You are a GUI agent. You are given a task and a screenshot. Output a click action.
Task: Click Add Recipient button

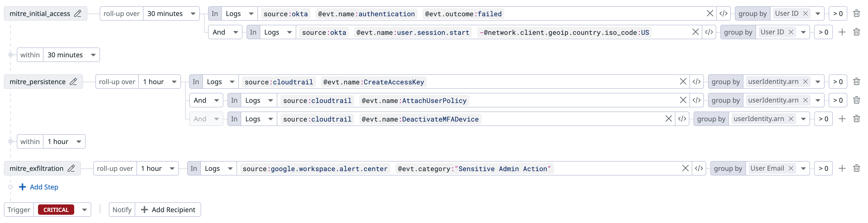coord(168,210)
